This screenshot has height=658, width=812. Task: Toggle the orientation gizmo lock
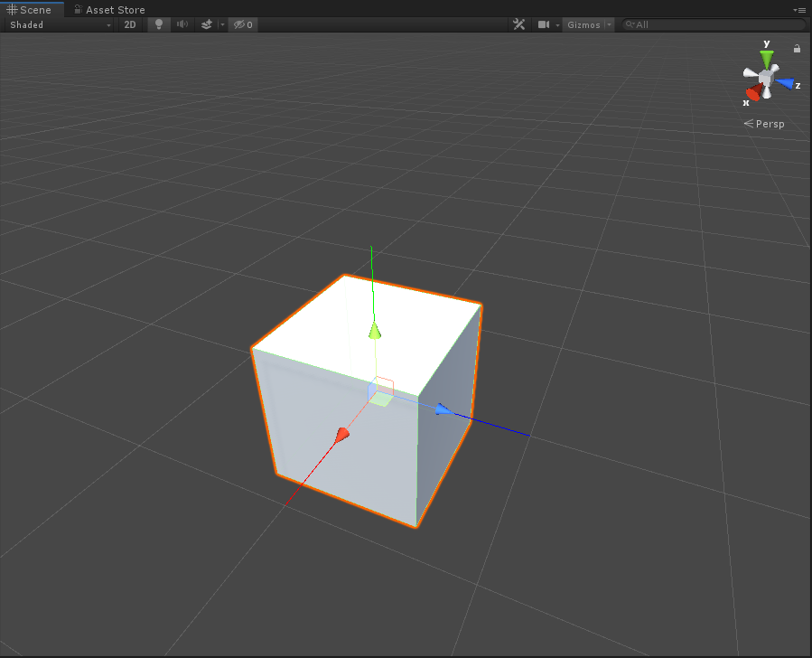click(x=797, y=48)
